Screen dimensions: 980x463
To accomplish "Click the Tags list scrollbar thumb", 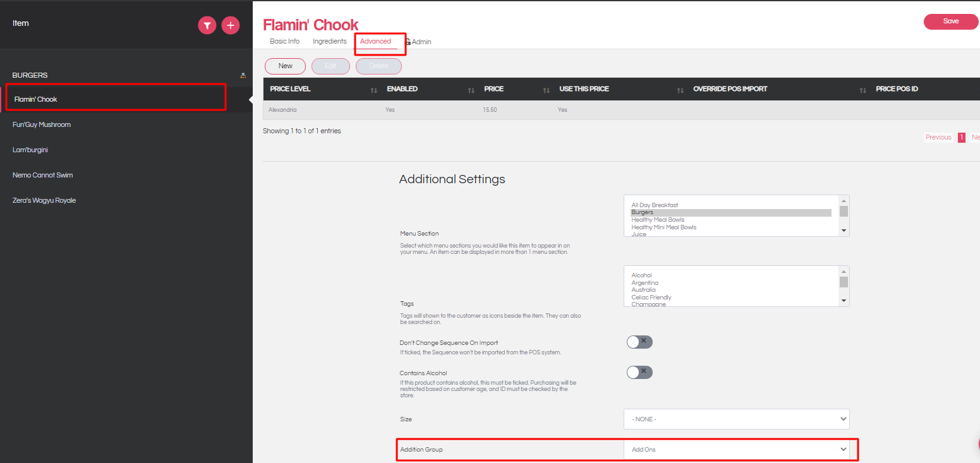I will point(844,282).
